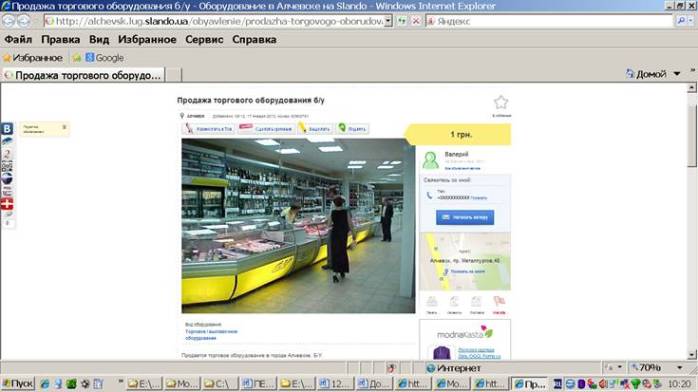Open the Избранное menu
Viewport: 698px width, 392px height.
point(147,40)
